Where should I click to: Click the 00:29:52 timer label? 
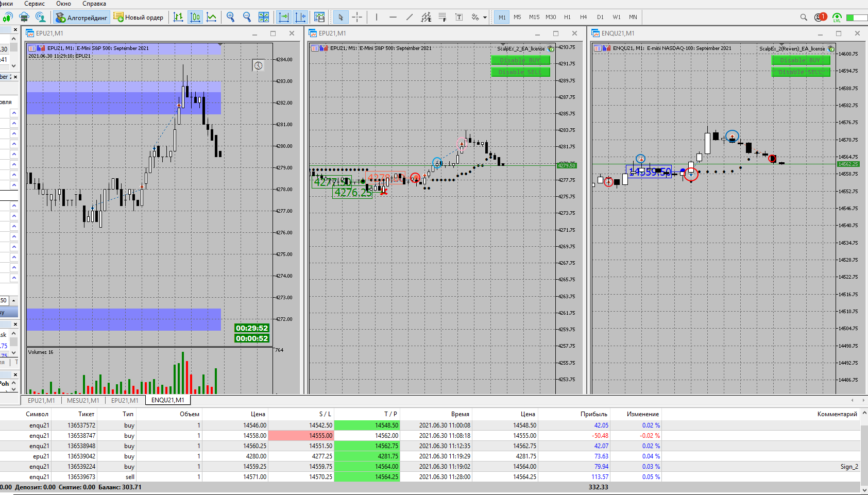pos(252,328)
